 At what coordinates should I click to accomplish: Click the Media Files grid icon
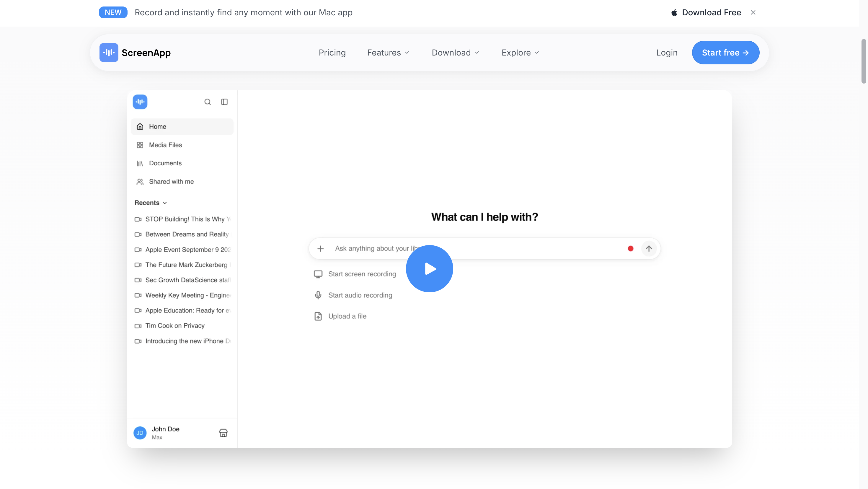click(140, 145)
